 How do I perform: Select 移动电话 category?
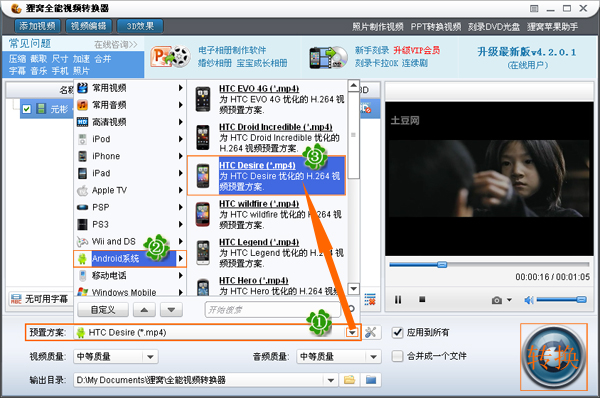pyautogui.click(x=130, y=276)
